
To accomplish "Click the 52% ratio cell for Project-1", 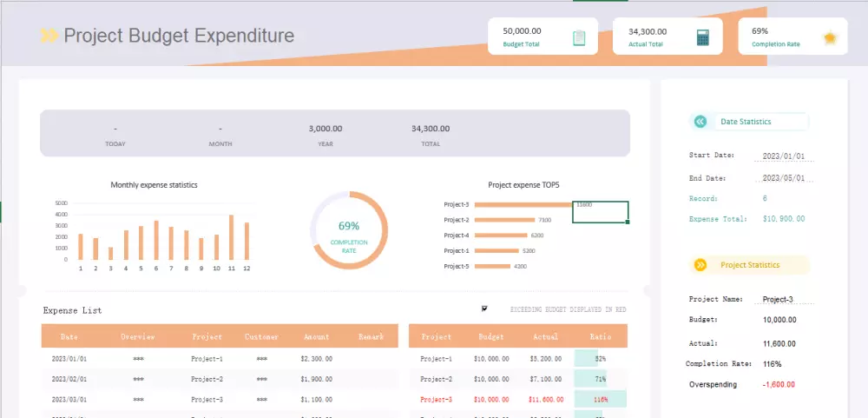I will coord(601,359).
